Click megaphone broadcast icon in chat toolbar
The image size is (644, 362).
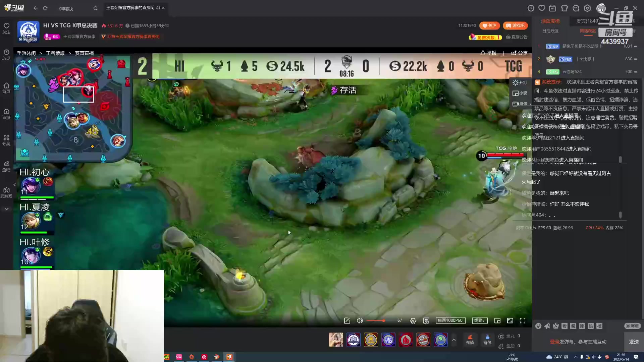(547, 326)
